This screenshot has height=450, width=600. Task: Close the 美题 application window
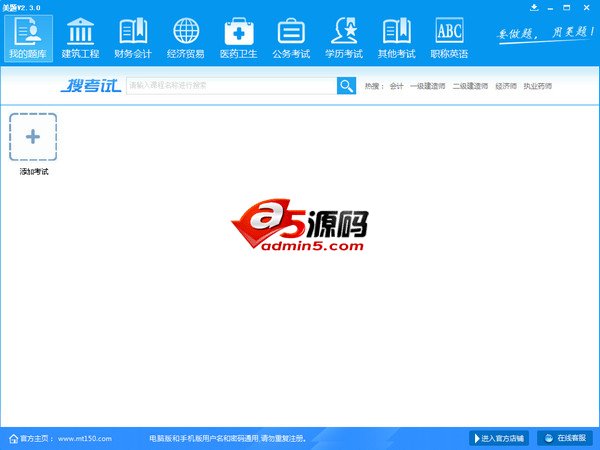pos(586,8)
